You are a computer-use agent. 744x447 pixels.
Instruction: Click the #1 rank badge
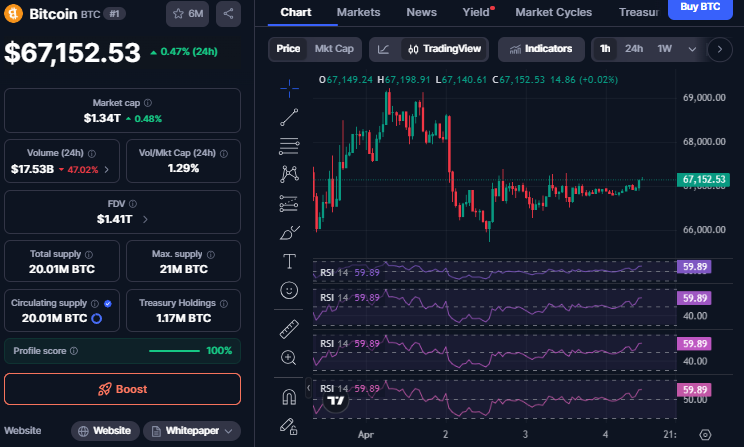(x=114, y=14)
